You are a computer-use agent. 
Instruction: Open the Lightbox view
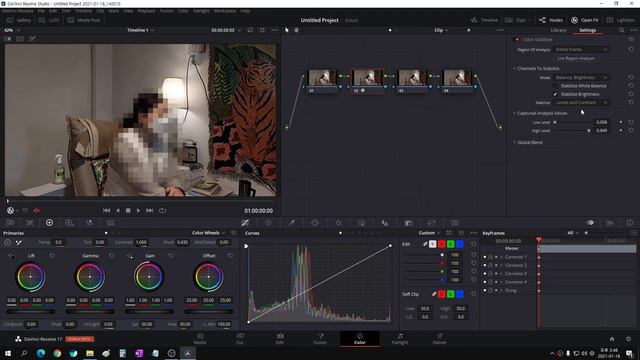tap(620, 20)
